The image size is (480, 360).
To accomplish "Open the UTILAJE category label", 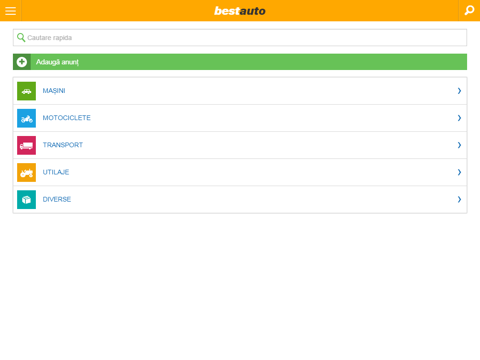I will tap(56, 172).
